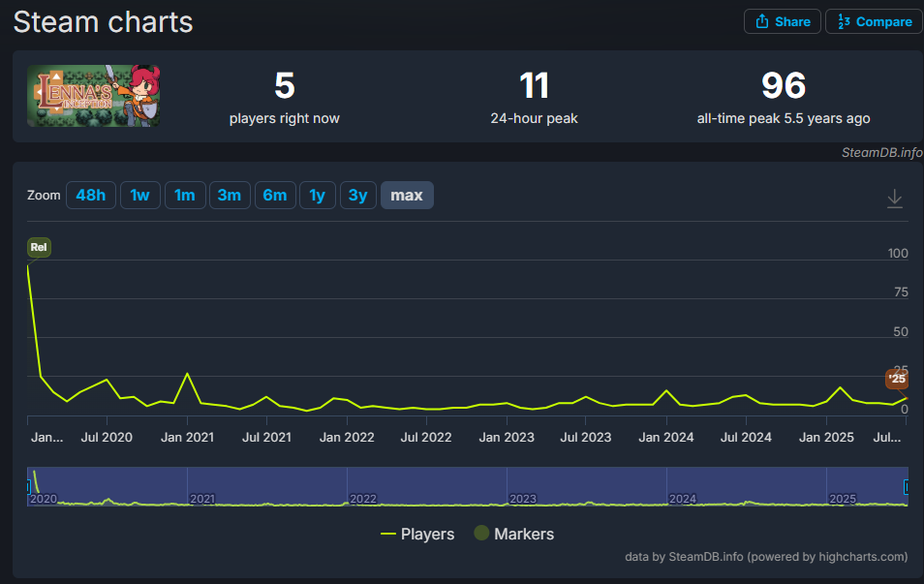Click the Jan 2021 axis label

point(187,437)
